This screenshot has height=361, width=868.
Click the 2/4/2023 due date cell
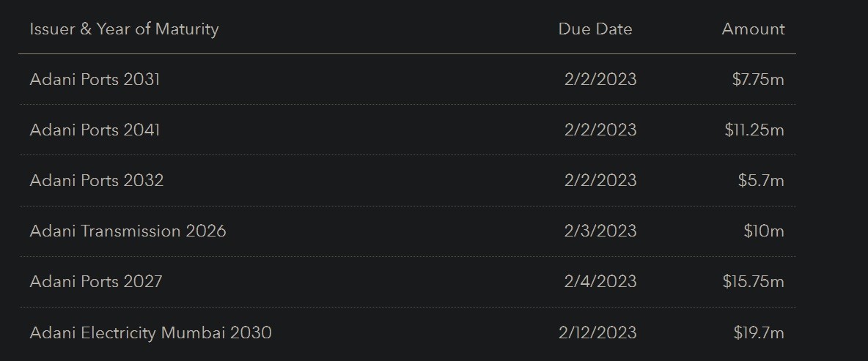pyautogui.click(x=600, y=281)
